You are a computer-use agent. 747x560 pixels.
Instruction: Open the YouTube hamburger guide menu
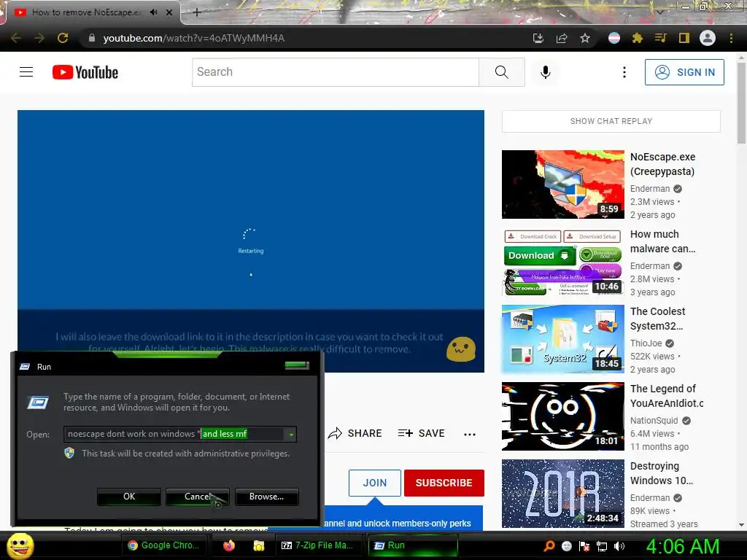click(x=26, y=72)
